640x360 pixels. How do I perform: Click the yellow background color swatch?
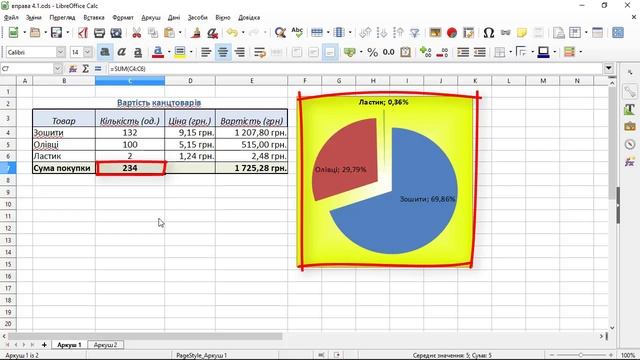(180, 52)
